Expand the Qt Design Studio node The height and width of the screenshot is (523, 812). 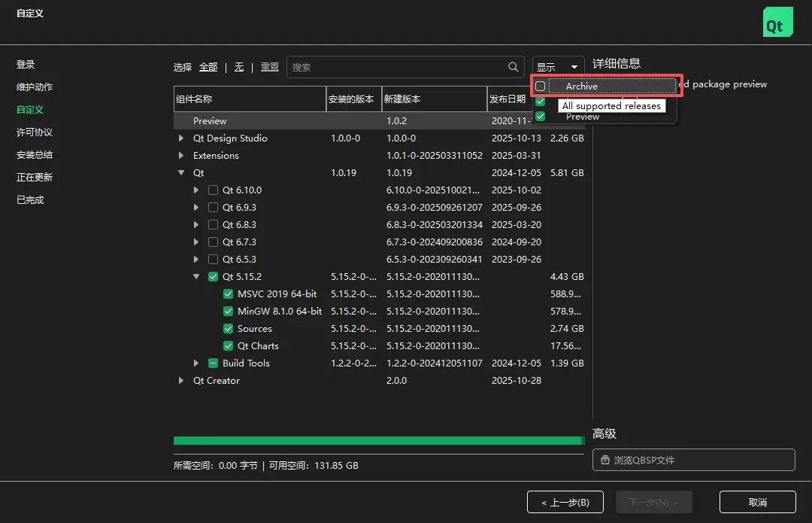pyautogui.click(x=180, y=138)
